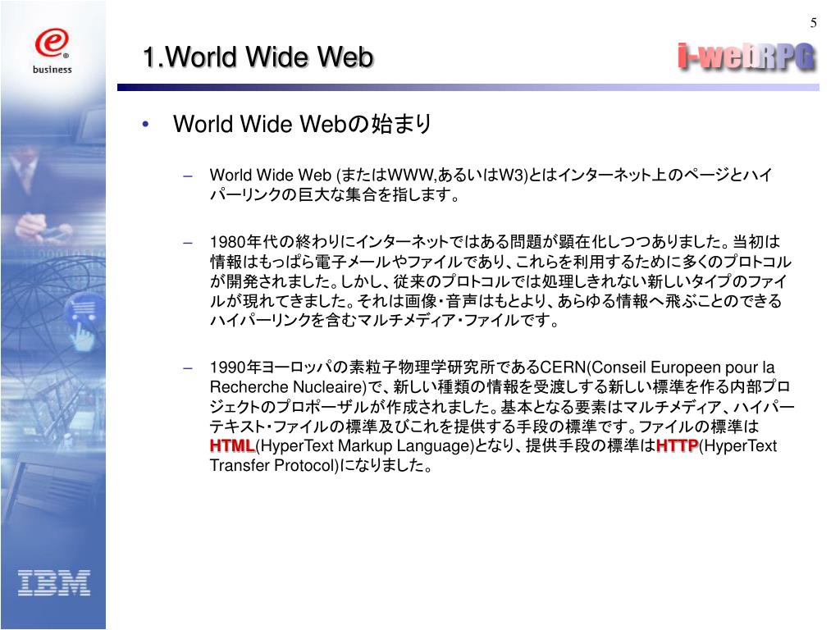Click the text "(HyperText Markup Language)"
Screen dimensions: 840x630
pos(365,445)
